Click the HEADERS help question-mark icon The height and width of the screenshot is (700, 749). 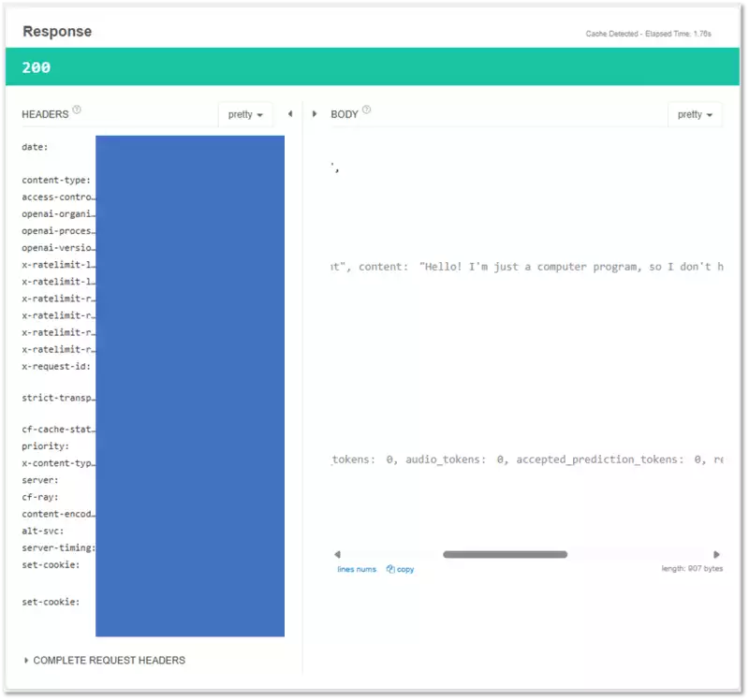click(x=77, y=109)
